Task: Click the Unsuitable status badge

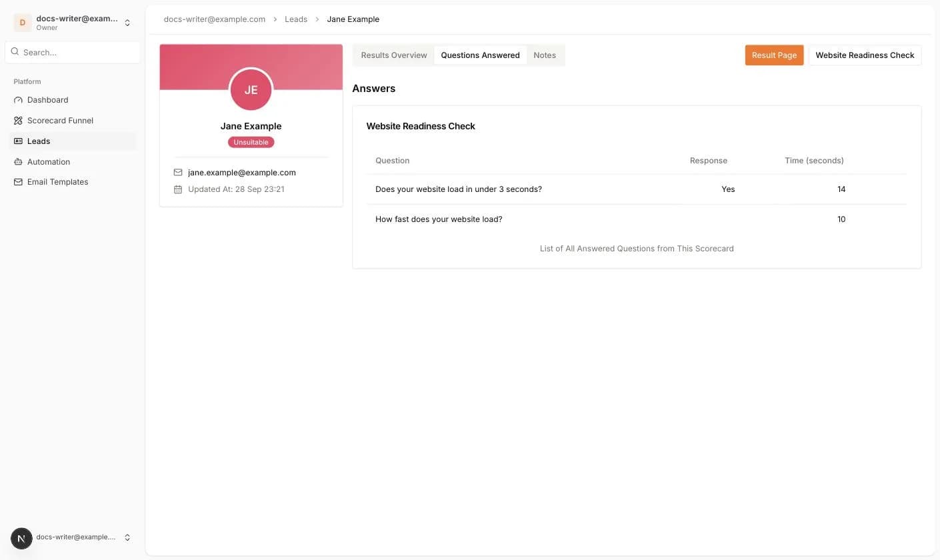Action: [251, 142]
